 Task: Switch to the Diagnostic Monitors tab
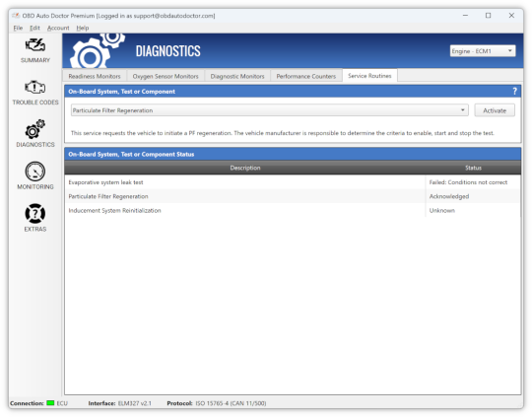pyautogui.click(x=237, y=76)
